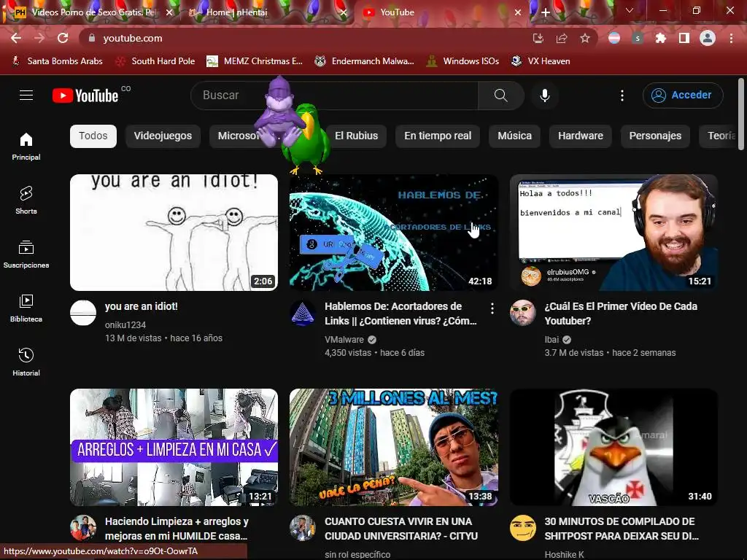The height and width of the screenshot is (560, 747).
Task: Open the Chrome three-dot menu
Action: point(731,38)
